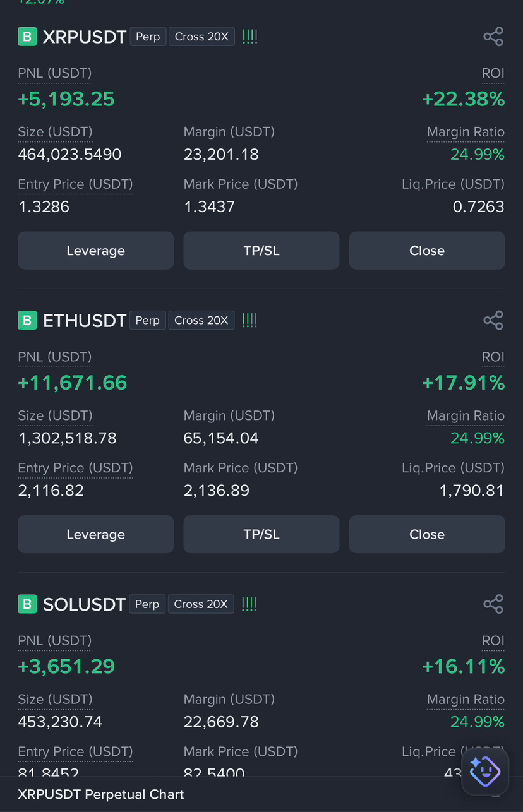The width and height of the screenshot is (523, 812).
Task: Adjust Leverage for the XRPUSDT position
Action: pyautogui.click(x=95, y=251)
